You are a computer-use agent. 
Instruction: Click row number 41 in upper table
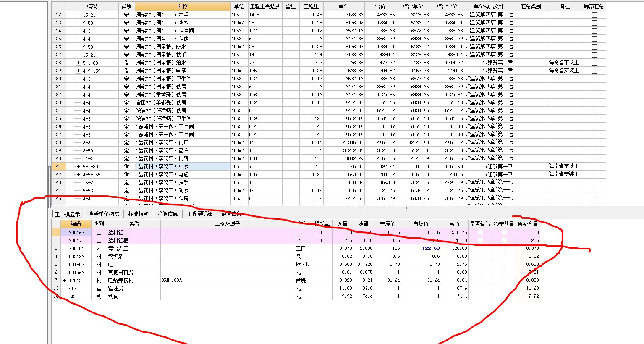coord(58,166)
